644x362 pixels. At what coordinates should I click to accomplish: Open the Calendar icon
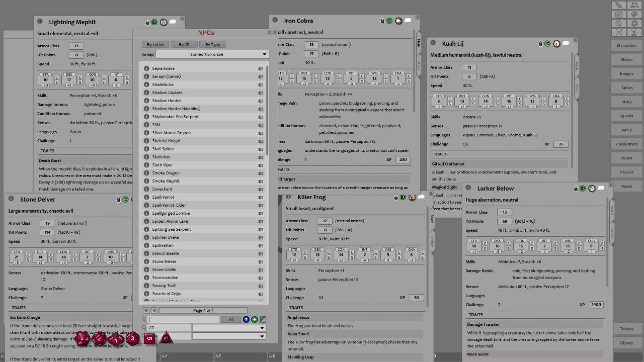click(619, 14)
